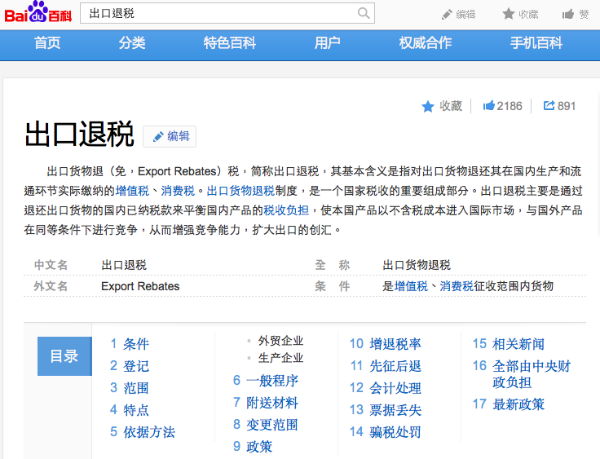Click the like count 2186
This screenshot has width=600, height=459.
[509, 106]
